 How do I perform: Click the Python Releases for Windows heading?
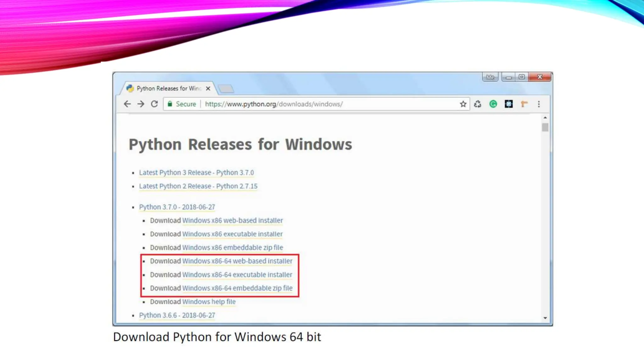[x=240, y=145]
